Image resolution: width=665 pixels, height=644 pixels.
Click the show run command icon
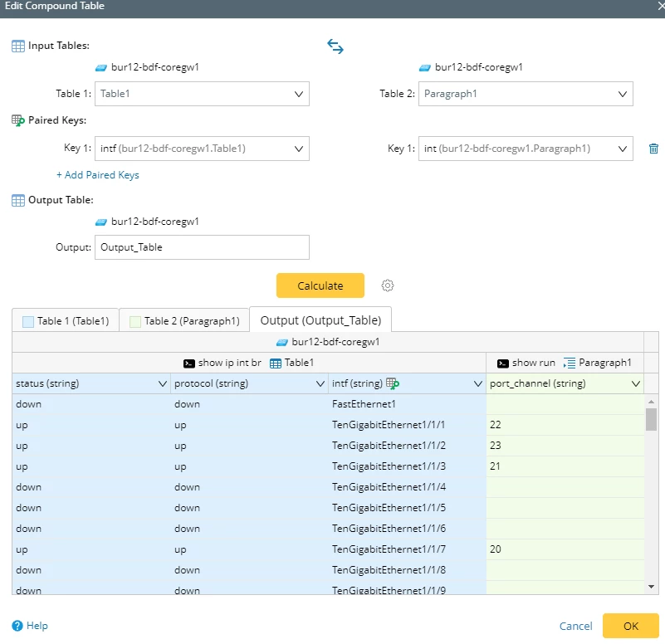click(503, 363)
